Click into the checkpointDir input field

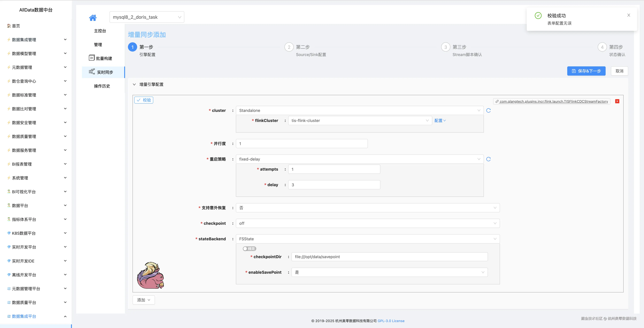(389, 257)
